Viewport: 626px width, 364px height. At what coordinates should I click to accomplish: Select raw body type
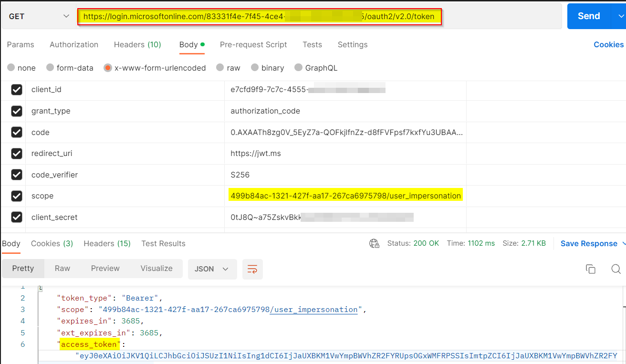click(x=228, y=68)
